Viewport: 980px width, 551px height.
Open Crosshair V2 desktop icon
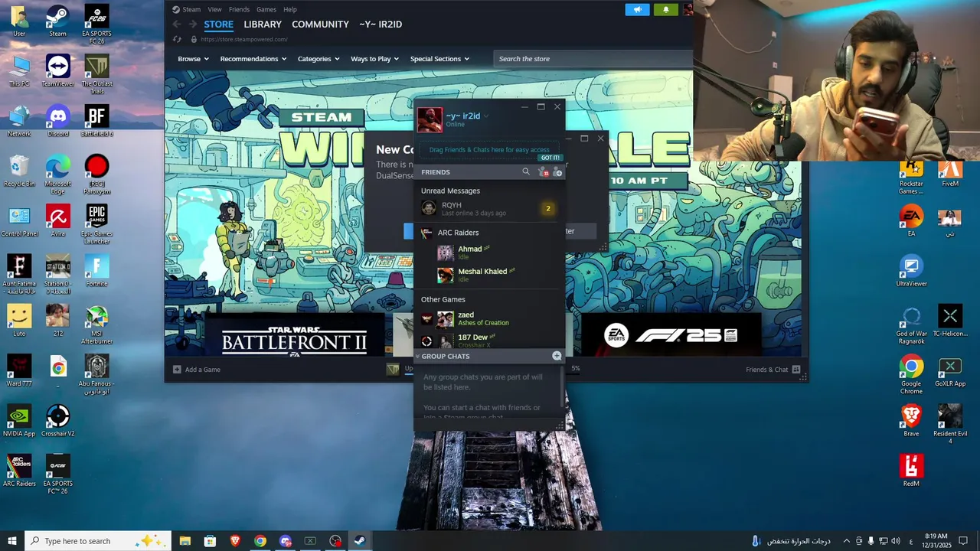[x=57, y=420]
